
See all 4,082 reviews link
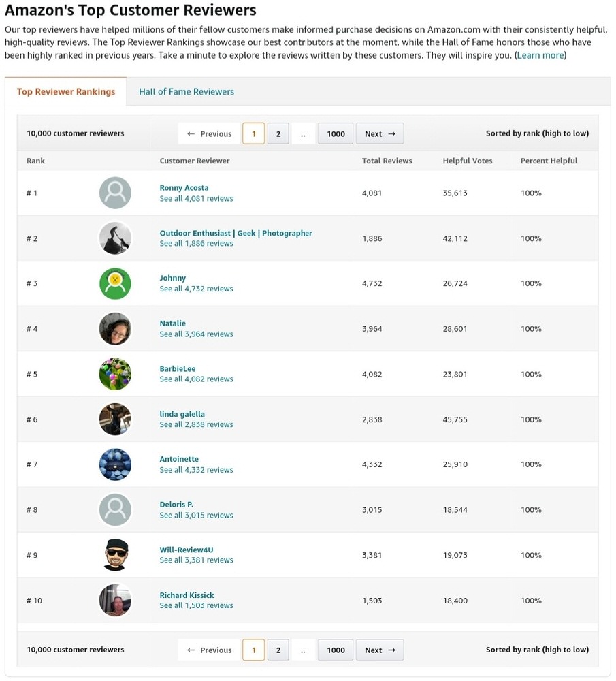tap(196, 379)
